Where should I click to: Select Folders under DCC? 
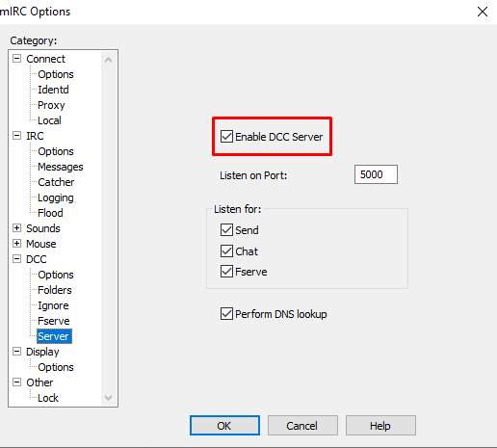[x=55, y=290]
